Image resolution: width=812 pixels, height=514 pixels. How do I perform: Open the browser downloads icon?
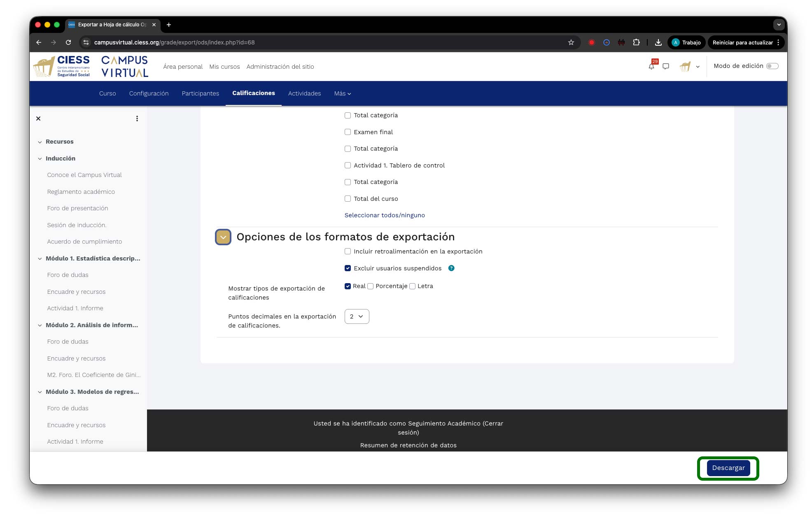coord(658,42)
